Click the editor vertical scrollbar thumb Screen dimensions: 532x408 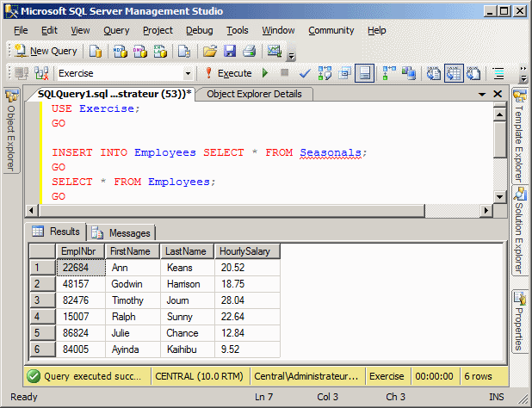pyautogui.click(x=500, y=139)
